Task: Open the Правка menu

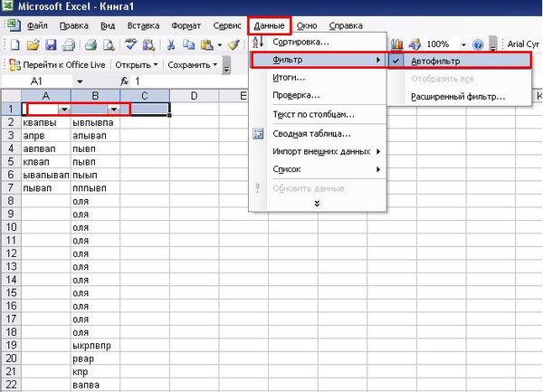Action: pyautogui.click(x=74, y=25)
